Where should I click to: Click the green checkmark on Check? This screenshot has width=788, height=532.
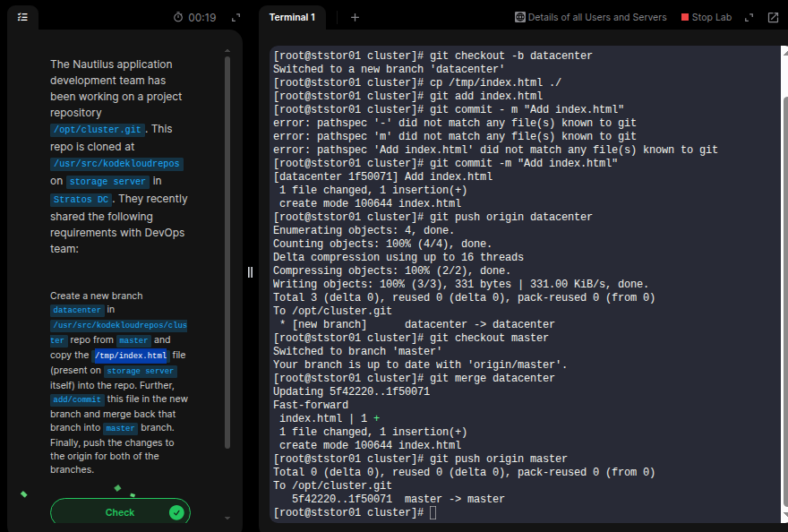tap(176, 512)
